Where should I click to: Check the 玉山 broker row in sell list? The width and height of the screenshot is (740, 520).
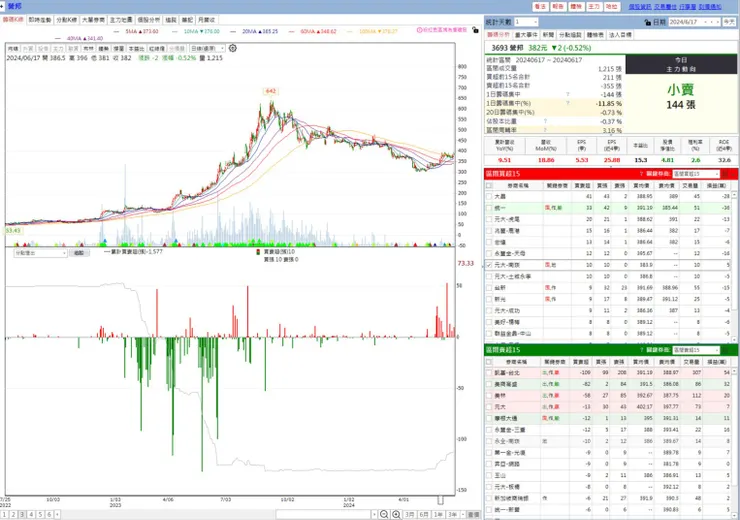pos(489,475)
